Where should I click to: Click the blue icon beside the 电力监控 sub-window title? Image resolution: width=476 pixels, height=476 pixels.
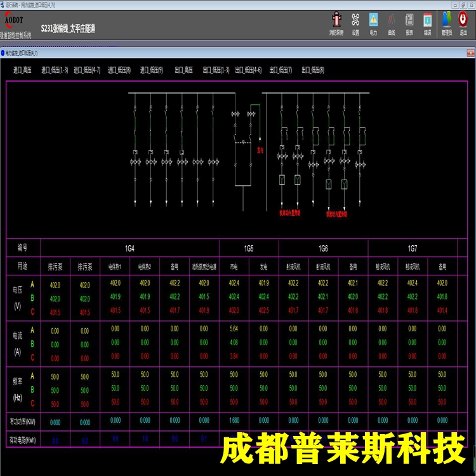point(3,53)
